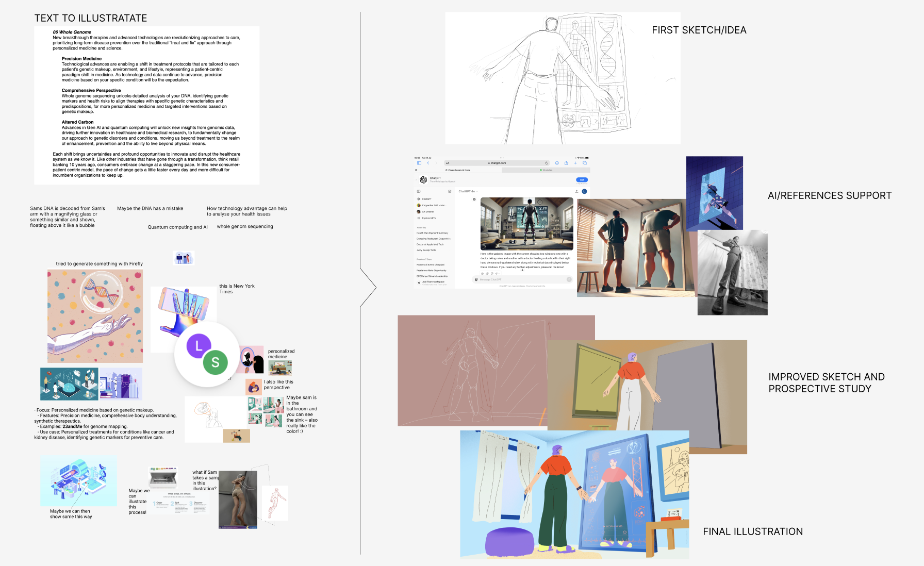The width and height of the screenshot is (924, 566).
Task: Select the note 'whole genom sequencing'
Action: pyautogui.click(x=245, y=226)
